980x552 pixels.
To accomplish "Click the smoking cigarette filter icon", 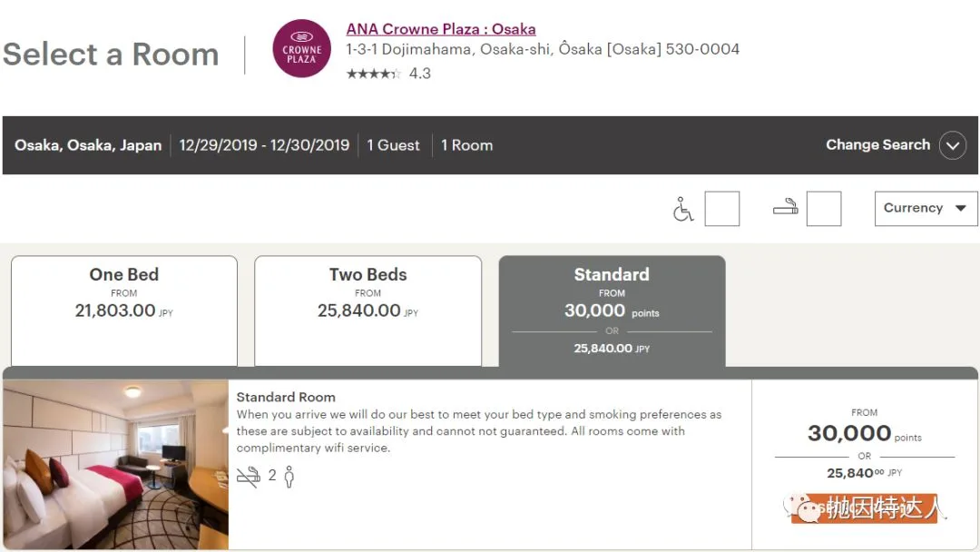I will [x=785, y=208].
